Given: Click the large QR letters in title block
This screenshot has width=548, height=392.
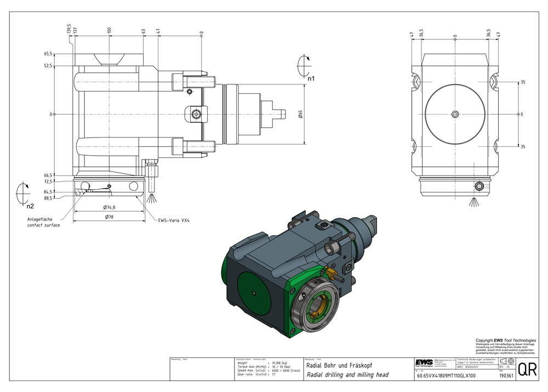Looking at the screenshot, I should click(527, 370).
